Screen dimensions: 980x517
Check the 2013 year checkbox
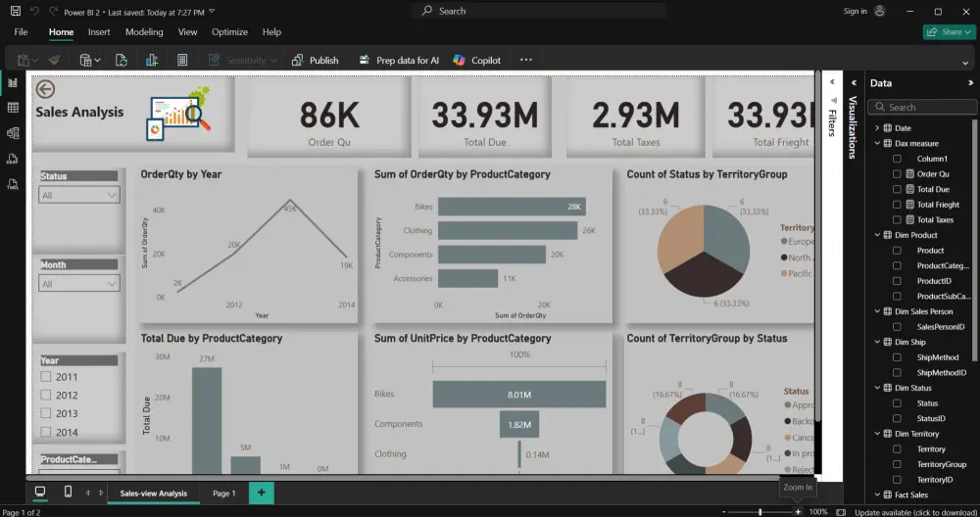(46, 413)
